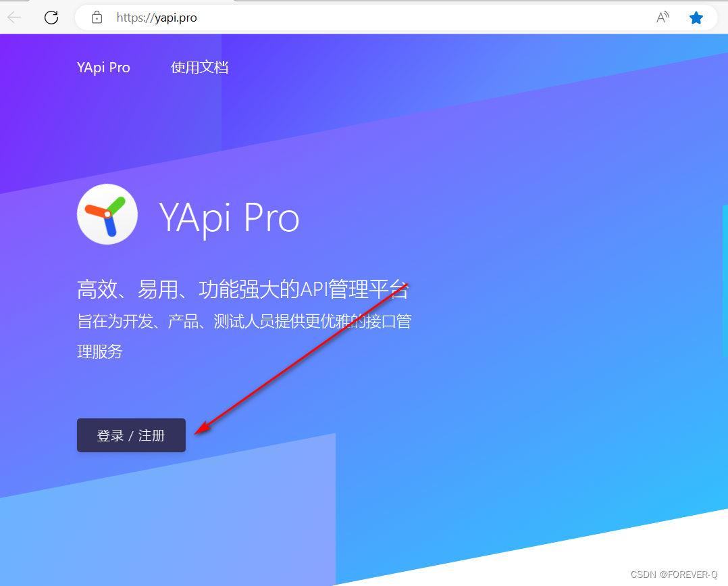The image size is (728, 586).
Task: Open site information via the lock icon
Action: [97, 18]
